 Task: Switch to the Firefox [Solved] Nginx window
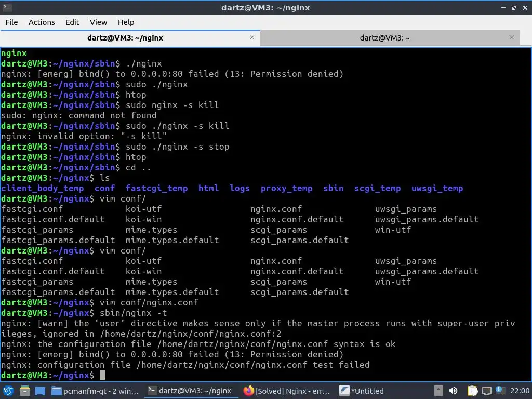coord(287,391)
